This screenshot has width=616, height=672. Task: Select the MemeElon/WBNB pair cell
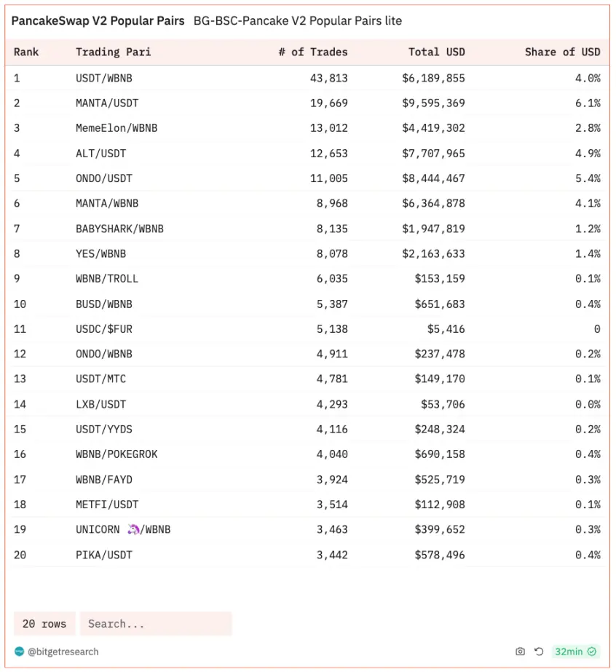pyautogui.click(x=117, y=128)
